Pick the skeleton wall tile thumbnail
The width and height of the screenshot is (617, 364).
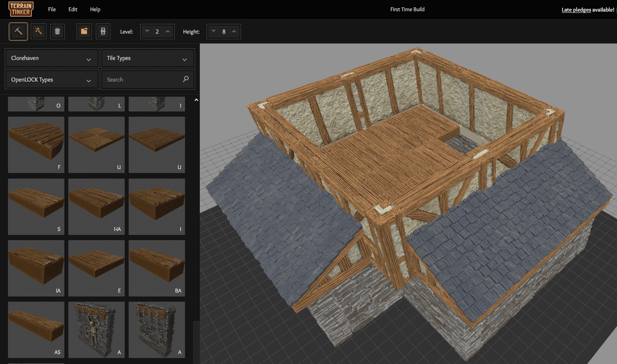pos(96,330)
